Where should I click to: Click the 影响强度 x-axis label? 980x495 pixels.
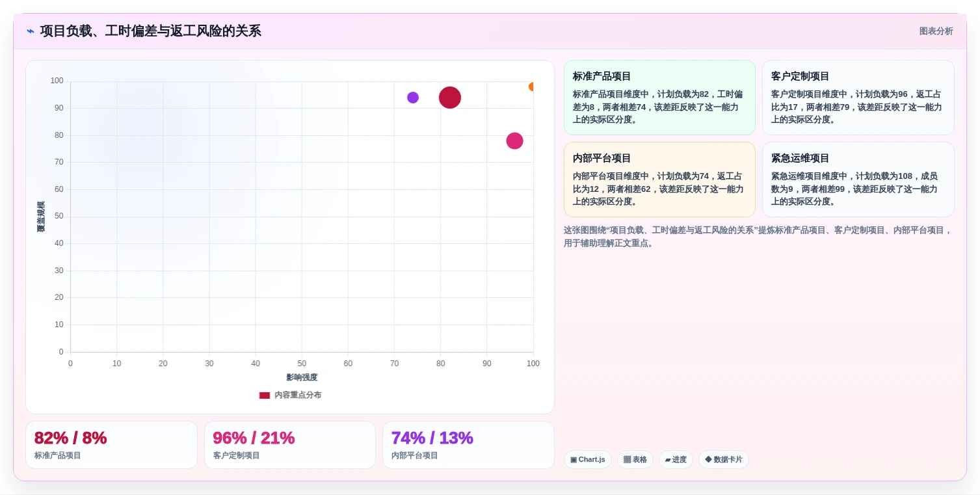302,377
